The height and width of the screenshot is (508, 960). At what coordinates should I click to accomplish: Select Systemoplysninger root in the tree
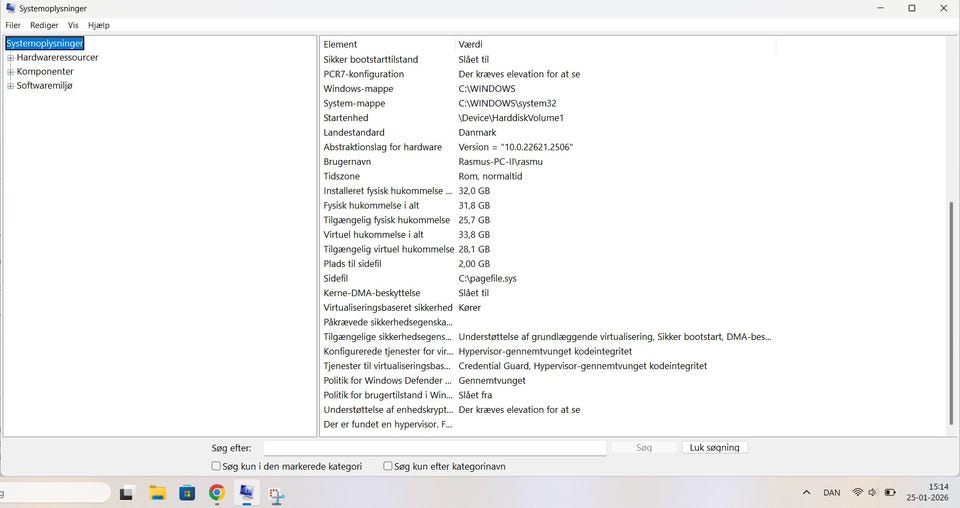pos(45,43)
